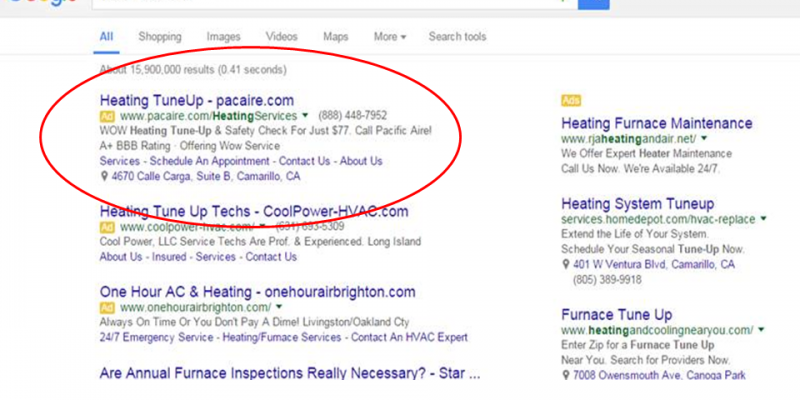
Task: Switch to the All results tab
Action: coord(106,37)
